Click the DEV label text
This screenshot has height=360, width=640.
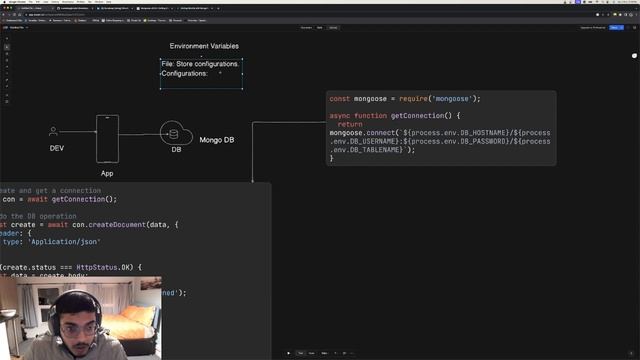[x=57, y=148]
